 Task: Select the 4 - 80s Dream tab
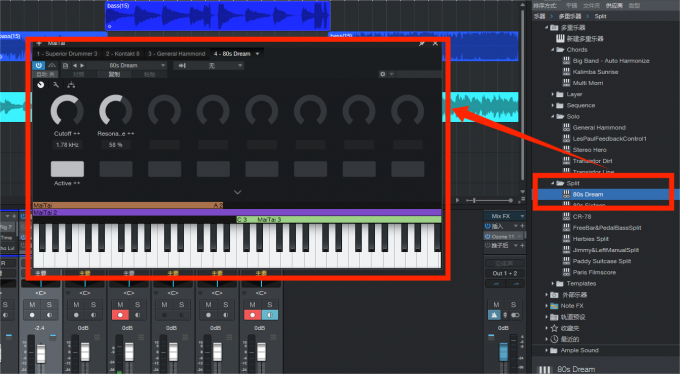232,54
